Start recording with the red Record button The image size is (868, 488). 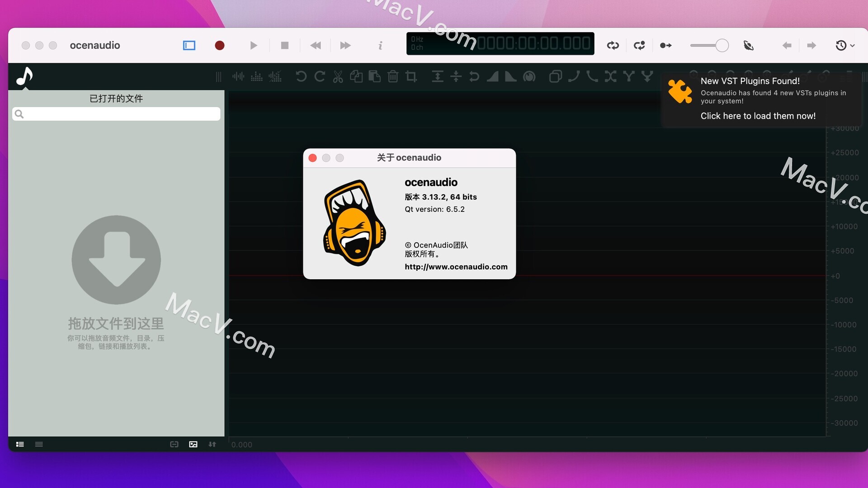pos(220,45)
